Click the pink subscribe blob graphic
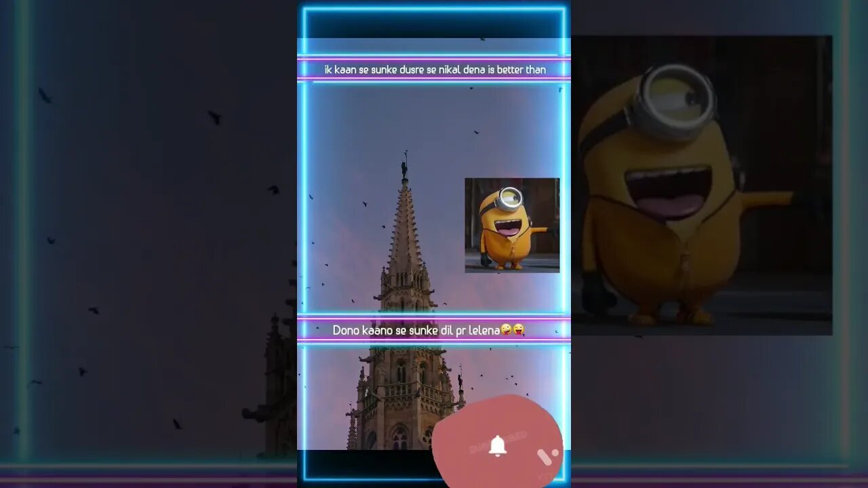The height and width of the screenshot is (488, 868). tap(497, 442)
